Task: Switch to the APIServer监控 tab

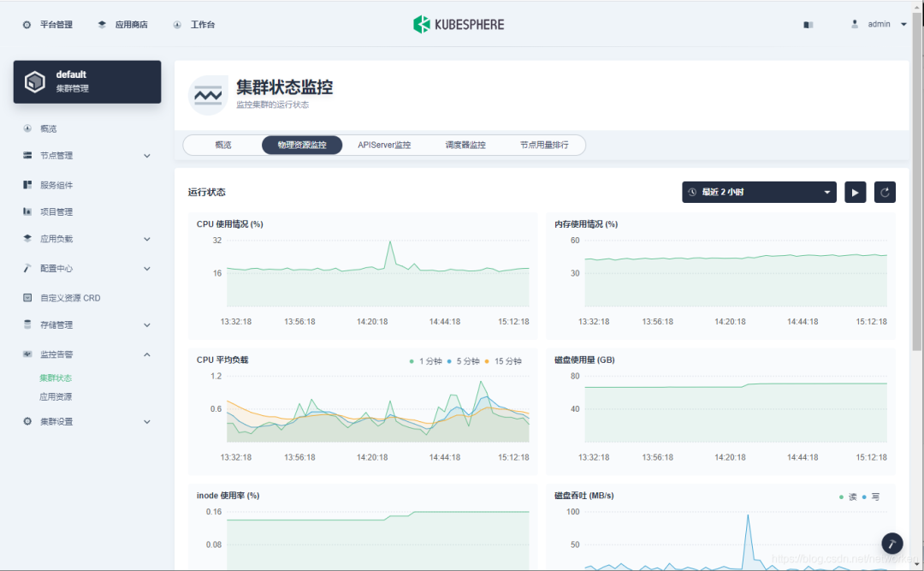Action: [384, 145]
